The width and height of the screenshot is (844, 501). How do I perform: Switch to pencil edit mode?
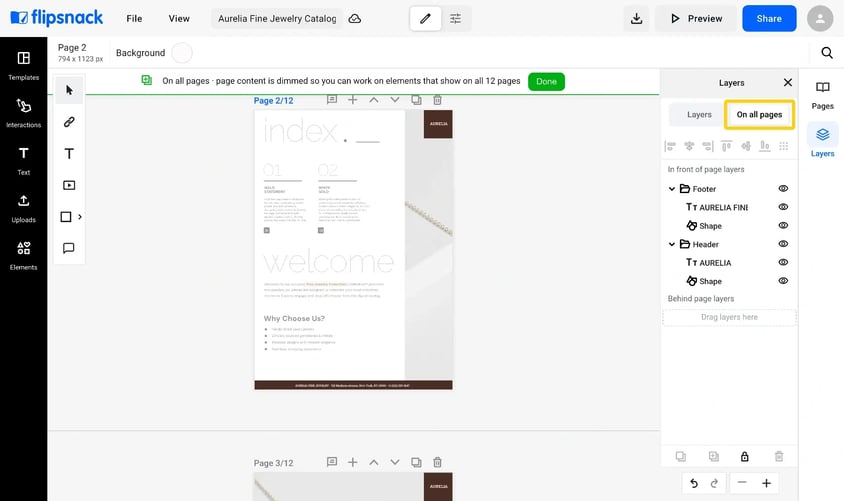[425, 19]
